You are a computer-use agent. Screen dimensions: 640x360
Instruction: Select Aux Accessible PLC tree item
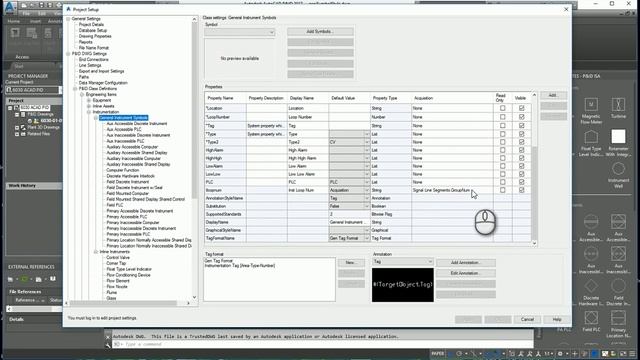tap(124, 129)
